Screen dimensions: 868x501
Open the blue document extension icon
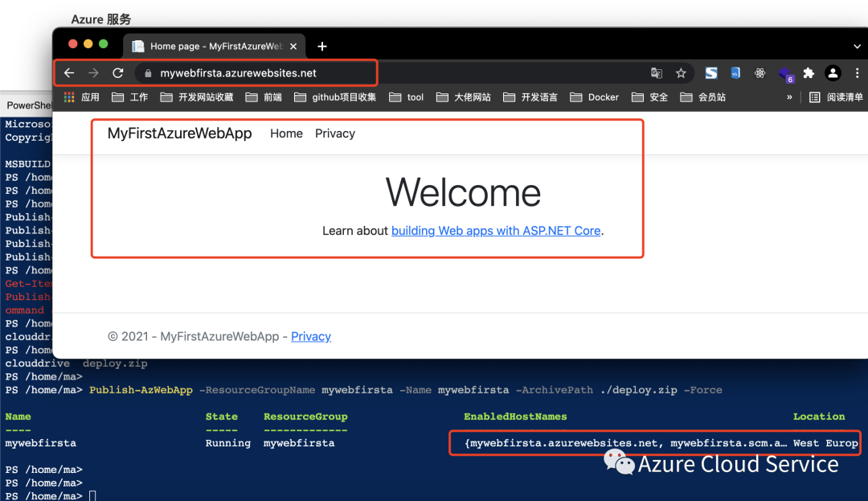735,73
